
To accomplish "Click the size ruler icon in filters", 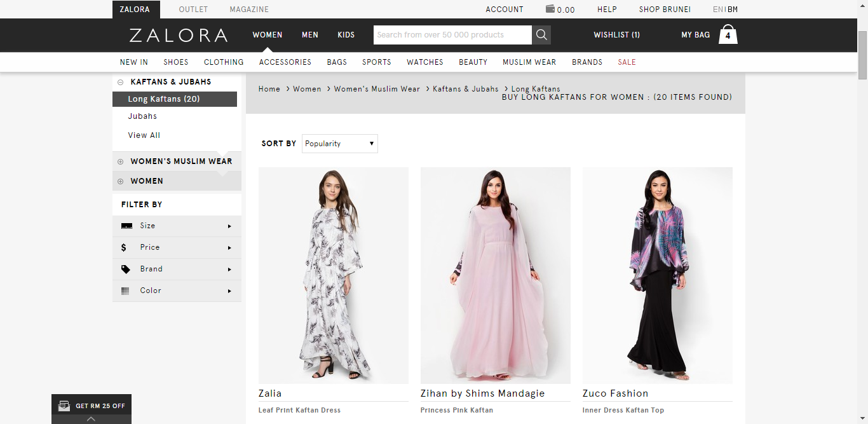I will click(x=126, y=226).
